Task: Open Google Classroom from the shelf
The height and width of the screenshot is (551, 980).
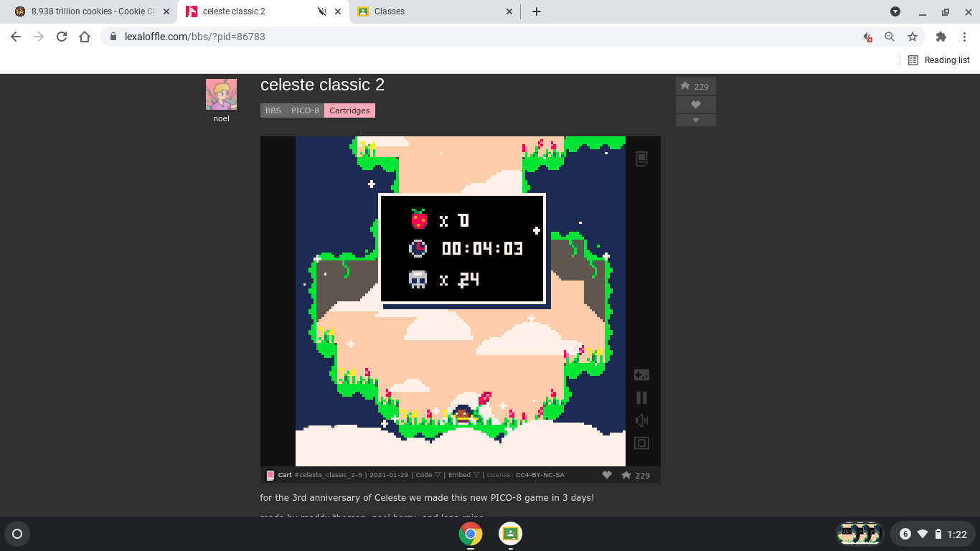Action: click(510, 534)
